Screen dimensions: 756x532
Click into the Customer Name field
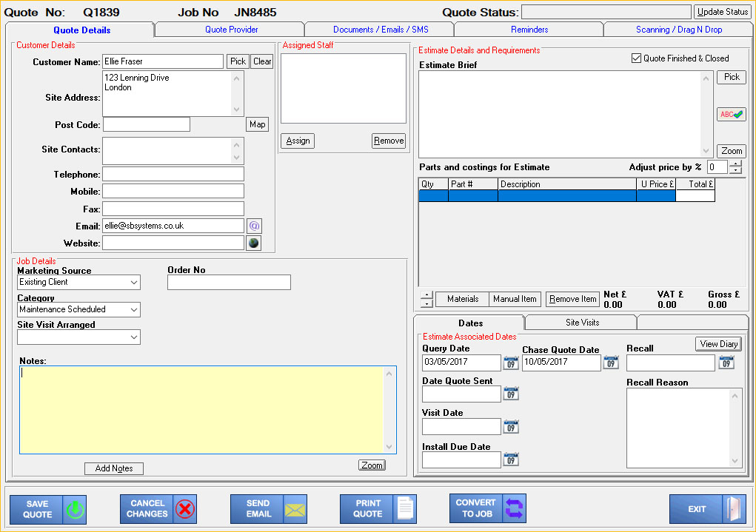(x=163, y=61)
